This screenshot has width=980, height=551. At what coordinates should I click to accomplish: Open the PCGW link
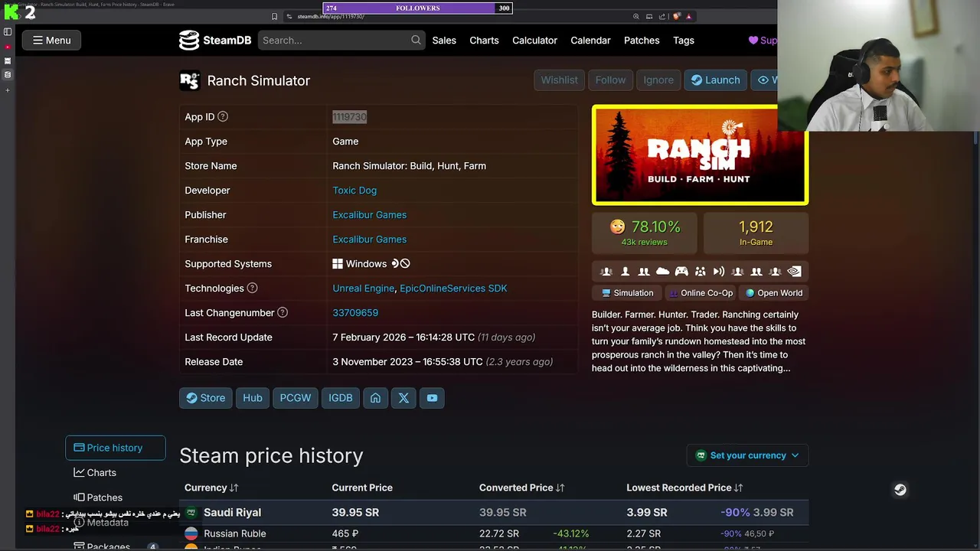tap(296, 398)
